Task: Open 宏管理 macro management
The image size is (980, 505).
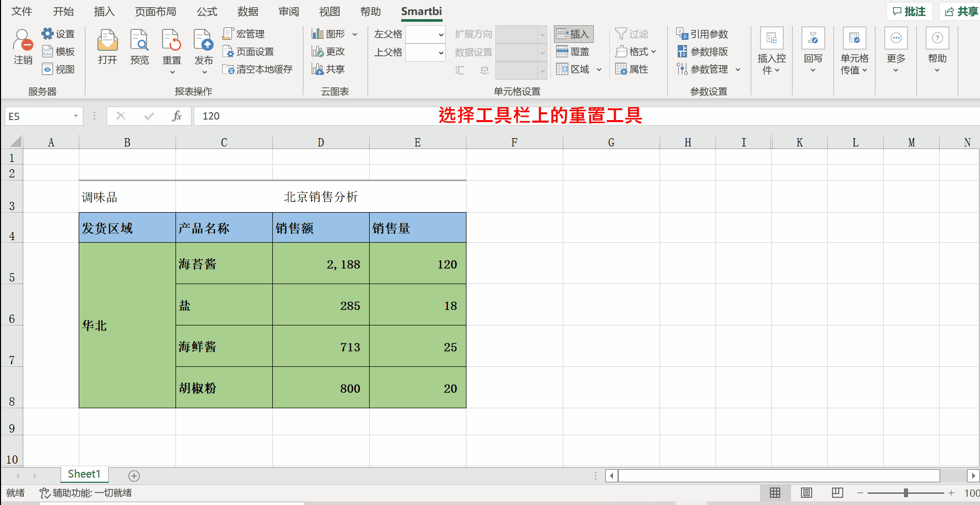Action: click(243, 34)
